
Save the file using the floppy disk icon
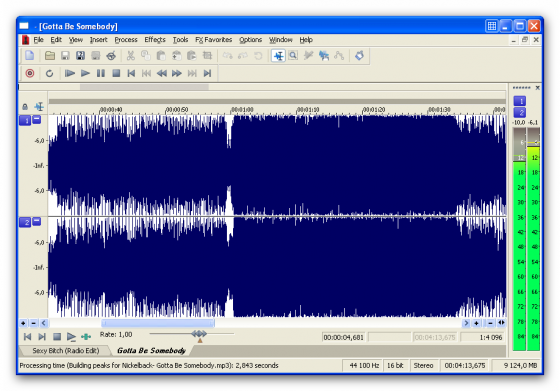coord(65,55)
